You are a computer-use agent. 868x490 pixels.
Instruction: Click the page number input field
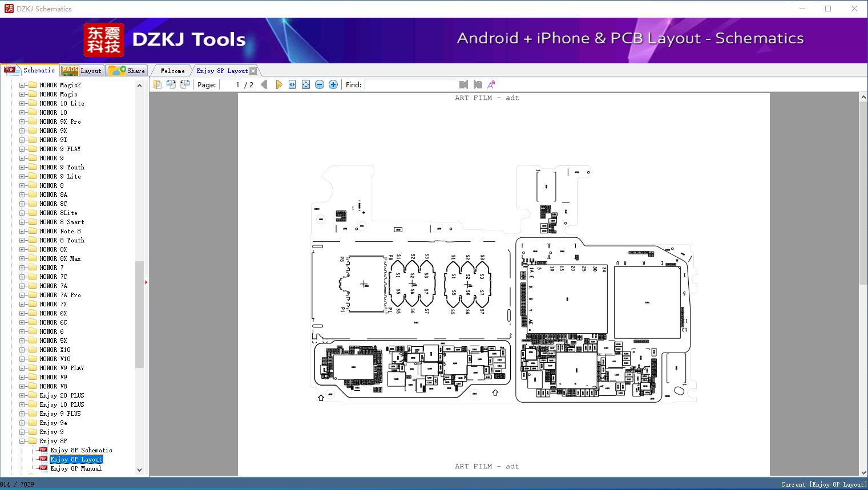231,84
